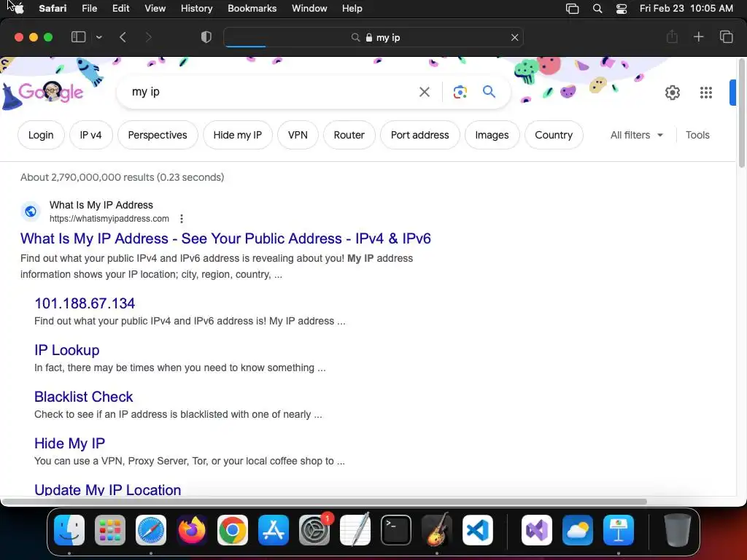The height and width of the screenshot is (560, 747).
Task: Open the Window menu
Action: pos(309,8)
